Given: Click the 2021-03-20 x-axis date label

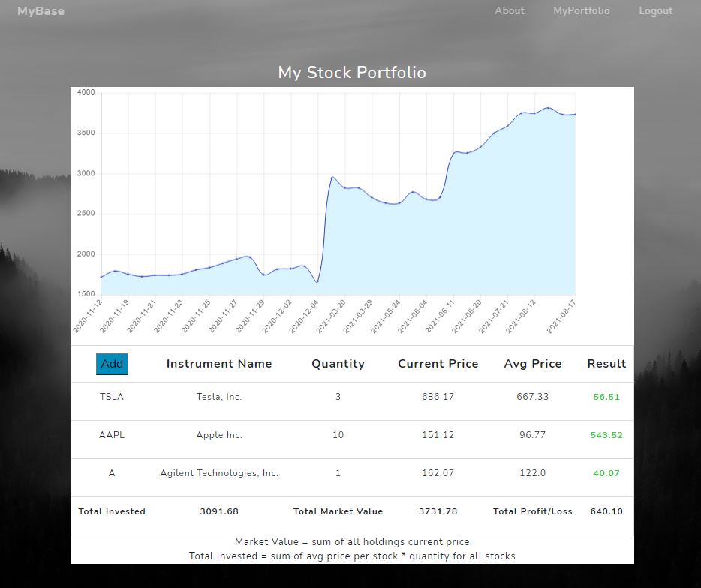Looking at the screenshot, I should (x=331, y=316).
